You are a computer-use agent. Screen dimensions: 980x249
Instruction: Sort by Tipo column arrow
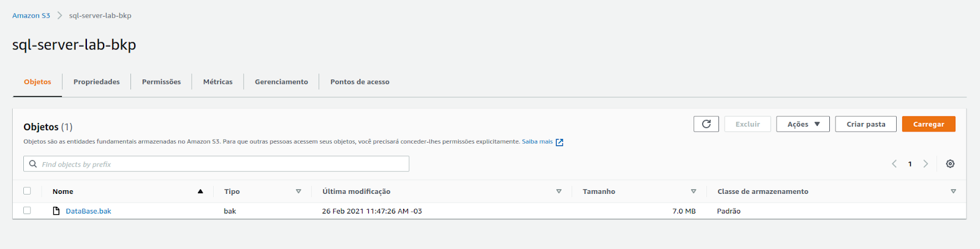coord(298,191)
